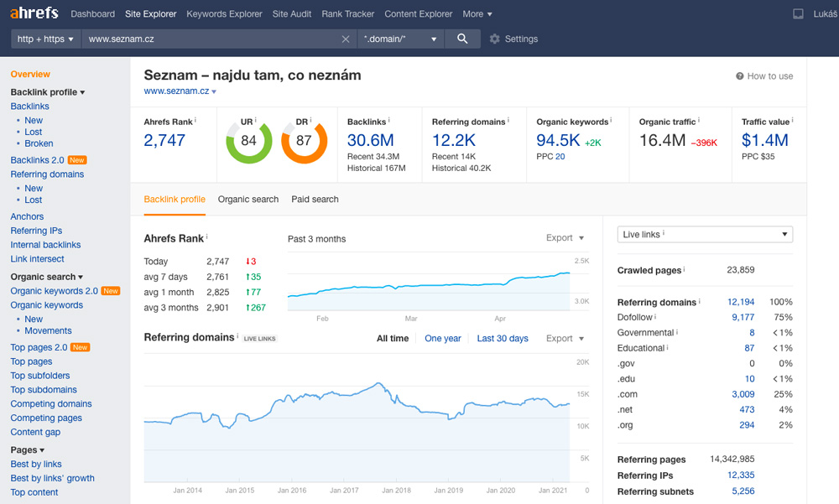Screen dimensions: 839x504
Task: Show info icon beside Educational row
Action: click(x=667, y=347)
